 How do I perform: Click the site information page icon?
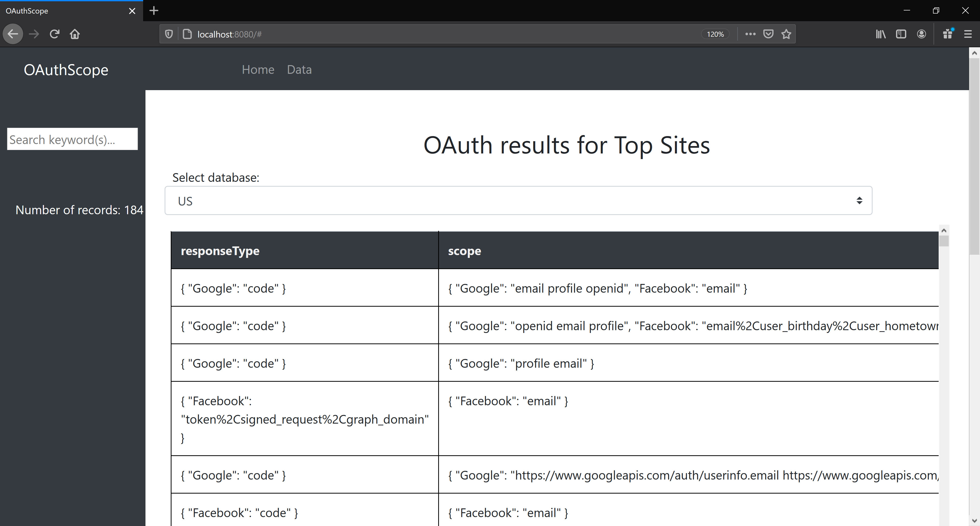187,34
